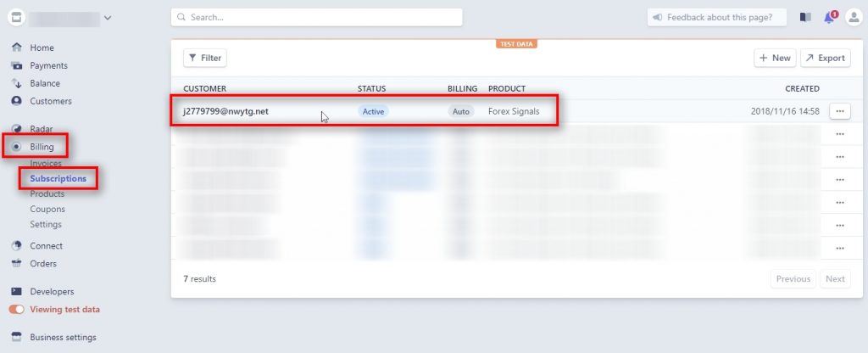Click the Balance arrows icon
Image resolution: width=868 pixels, height=353 pixels.
[16, 83]
